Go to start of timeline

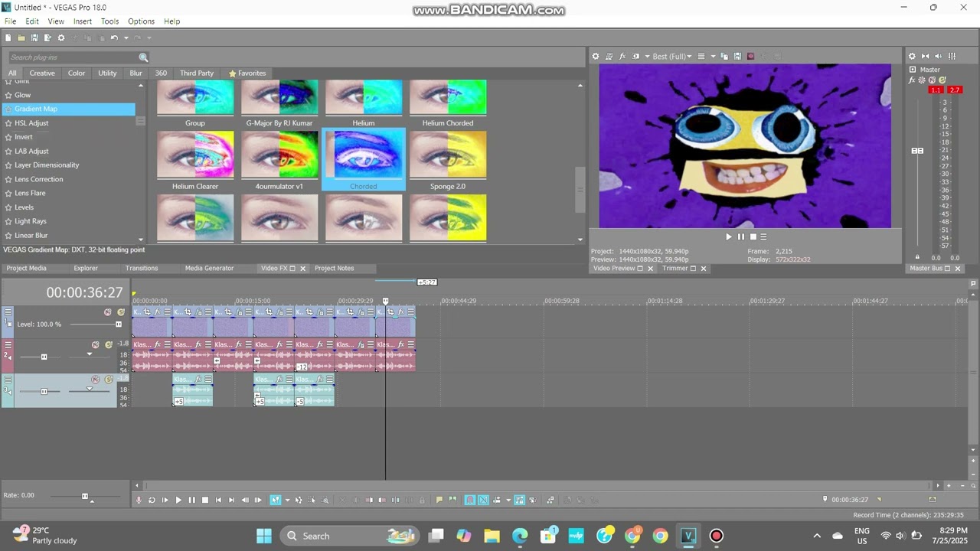[x=218, y=500]
